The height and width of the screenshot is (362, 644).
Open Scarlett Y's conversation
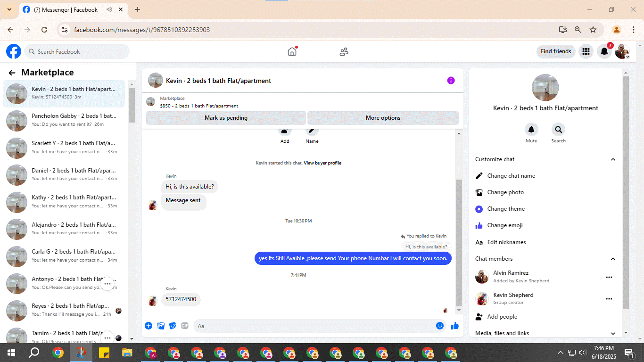[64, 148]
